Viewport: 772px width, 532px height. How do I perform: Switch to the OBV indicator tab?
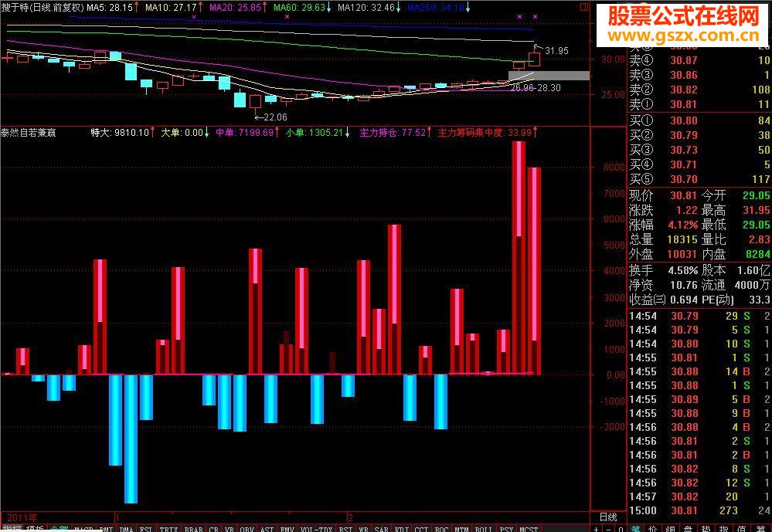(247, 529)
